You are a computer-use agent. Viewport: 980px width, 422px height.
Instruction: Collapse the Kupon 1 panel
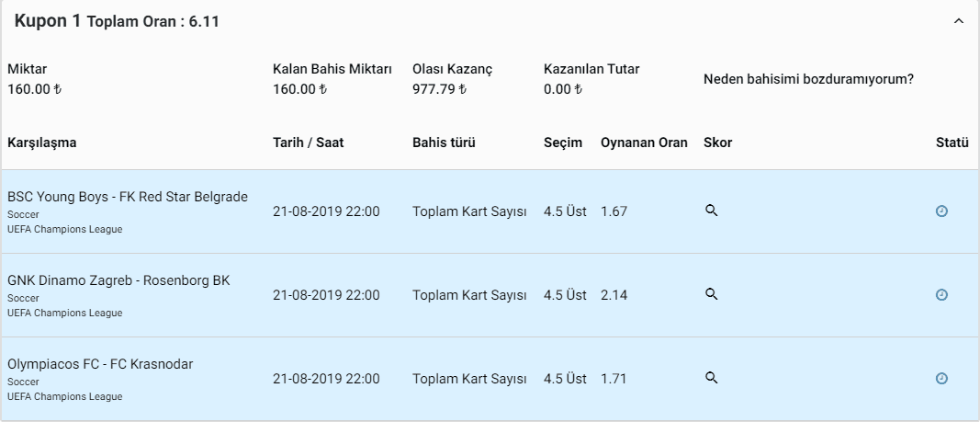coord(959,21)
